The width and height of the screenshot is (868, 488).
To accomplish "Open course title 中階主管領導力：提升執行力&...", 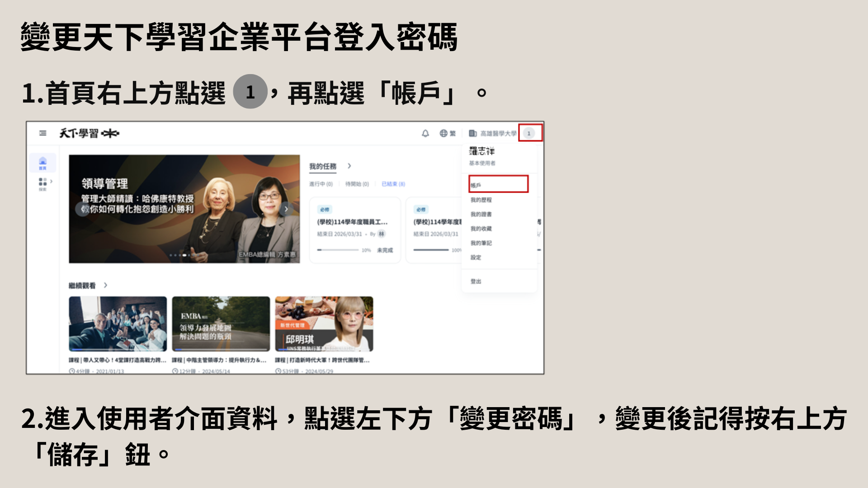I will coord(219,360).
